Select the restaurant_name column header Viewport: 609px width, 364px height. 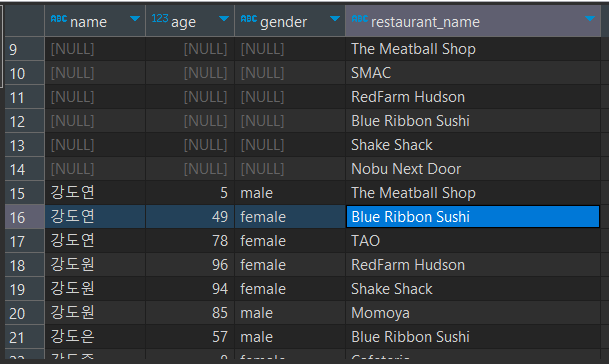(473, 21)
